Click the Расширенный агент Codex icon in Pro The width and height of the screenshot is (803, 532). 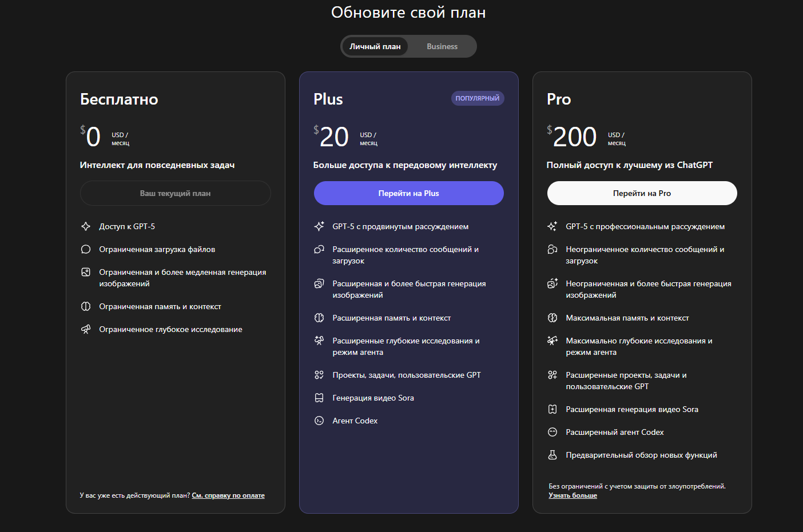coord(552,432)
